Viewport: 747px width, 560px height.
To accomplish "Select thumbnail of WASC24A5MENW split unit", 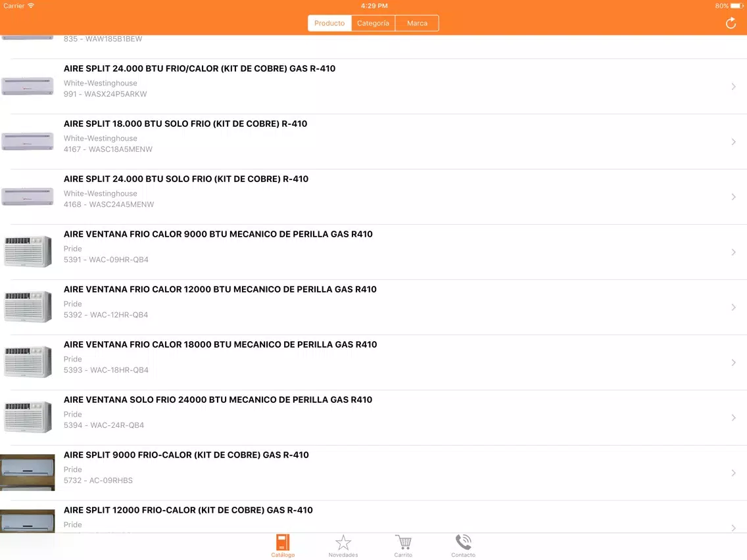I will click(27, 197).
